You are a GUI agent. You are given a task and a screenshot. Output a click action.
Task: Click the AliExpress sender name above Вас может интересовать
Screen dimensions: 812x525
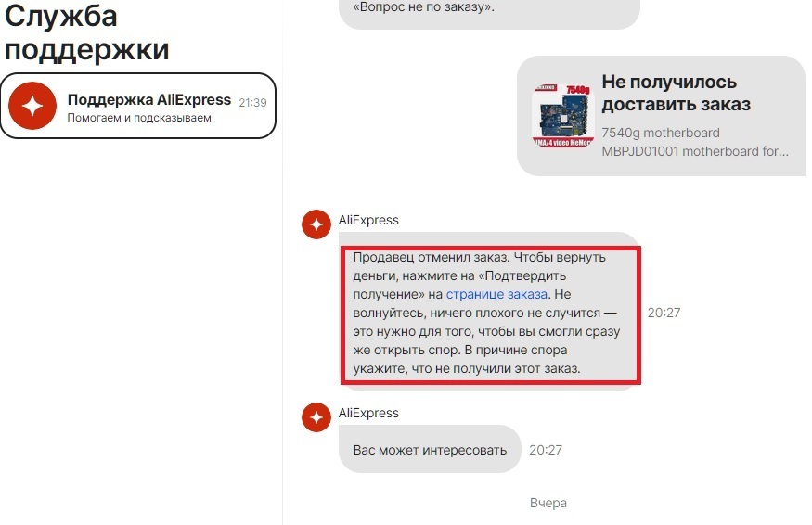368,413
